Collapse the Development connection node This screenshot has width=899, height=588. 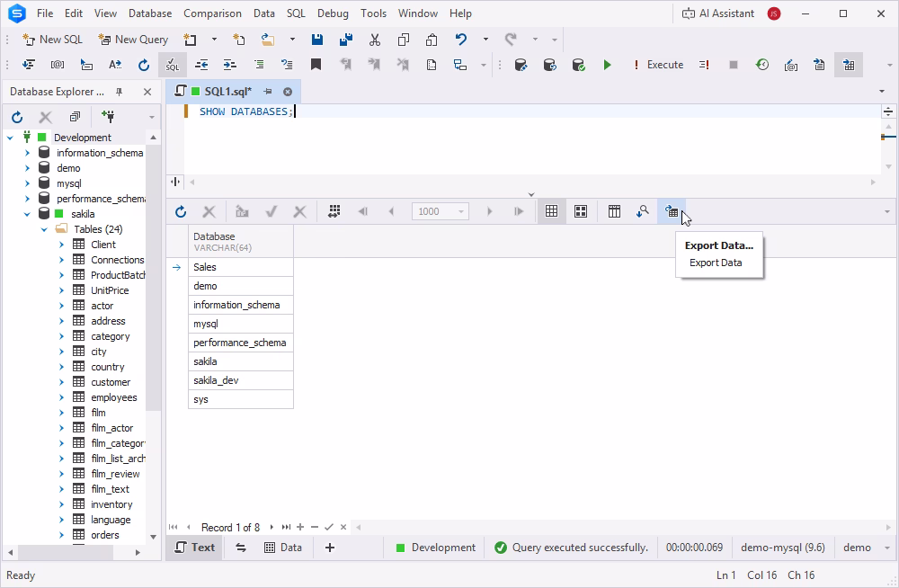10,138
